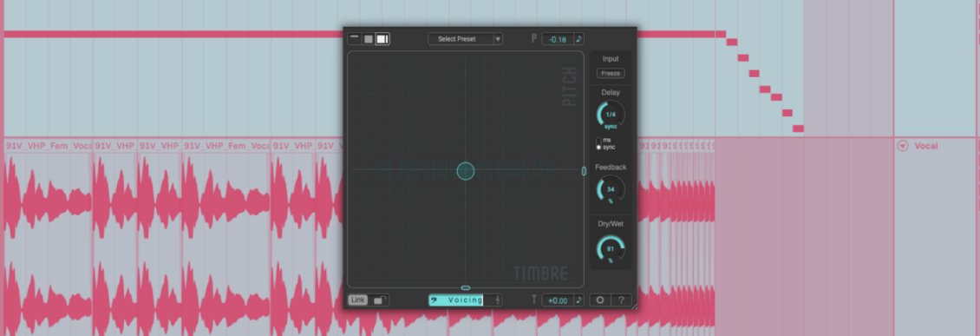
Task: Click the timbre value field showing +0.00
Action: [559, 300]
